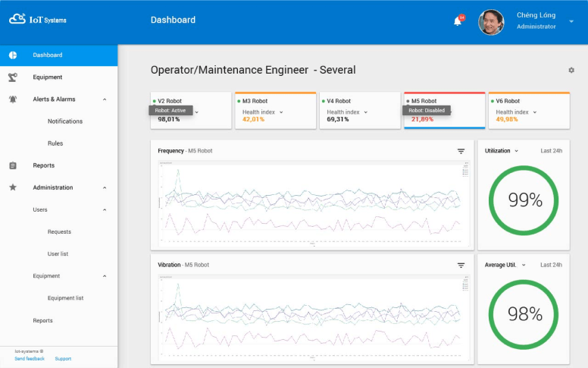Click the Send feedback link
This screenshot has height=368, width=588.
(30, 358)
